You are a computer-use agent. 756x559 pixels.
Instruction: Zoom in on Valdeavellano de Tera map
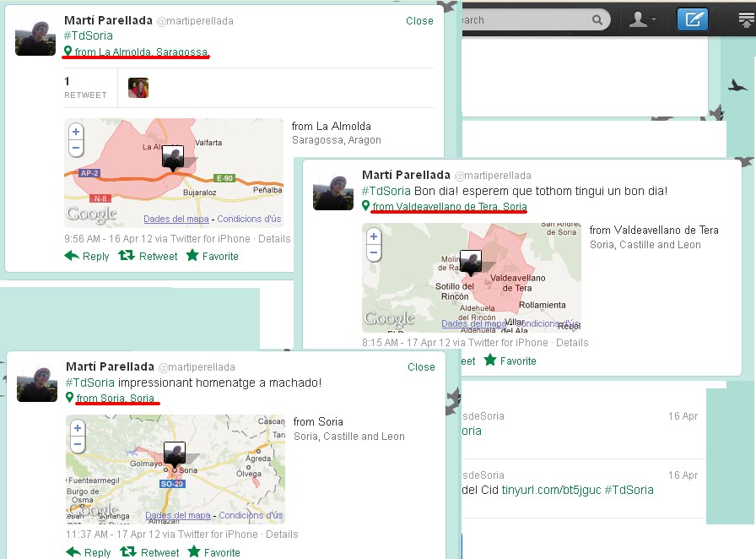click(374, 236)
